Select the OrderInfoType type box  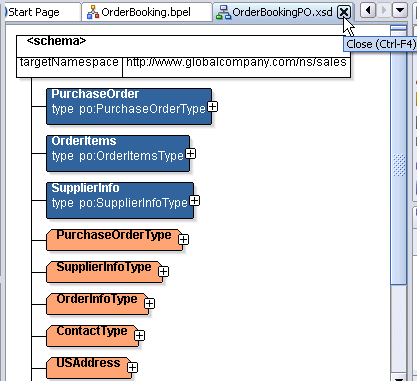[x=97, y=304]
